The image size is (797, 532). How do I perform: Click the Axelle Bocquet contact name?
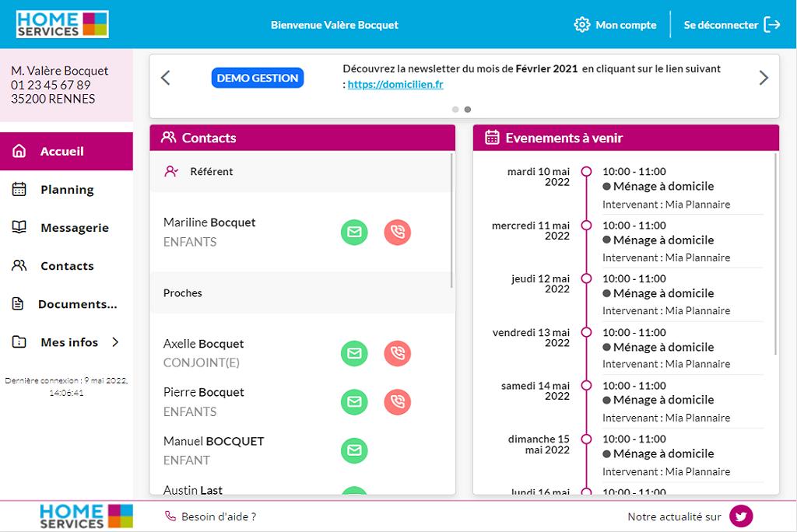203,344
